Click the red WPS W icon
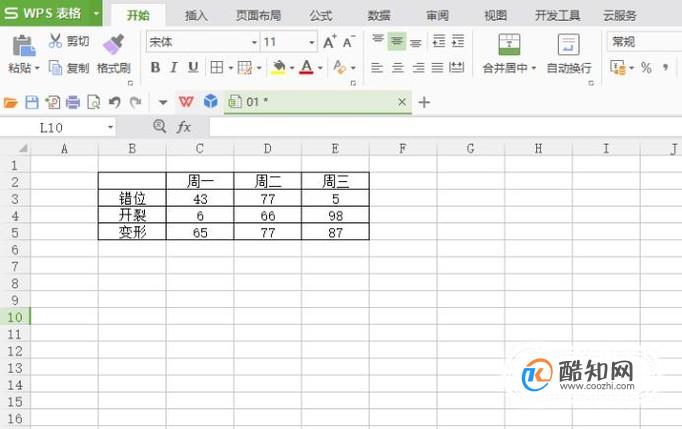Image resolution: width=682 pixels, height=429 pixels. (x=186, y=102)
